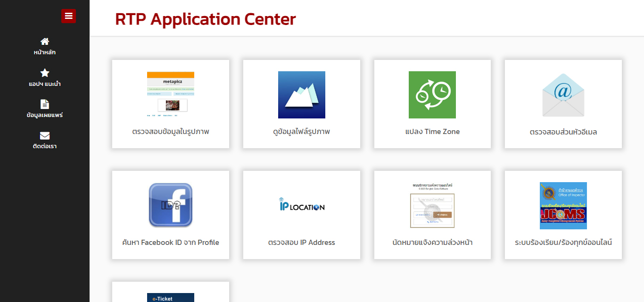Click the envelope contact icon in sidebar
The width and height of the screenshot is (644, 302).
(45, 136)
